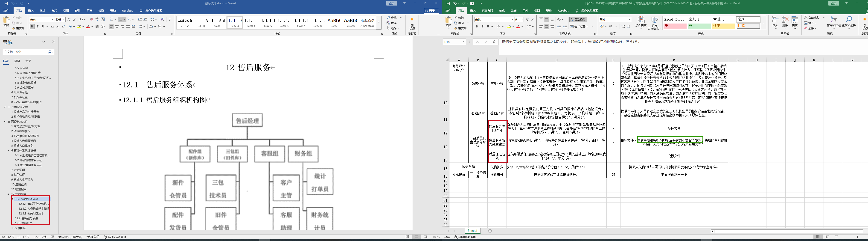Increase font size in Word ribbon
The width and height of the screenshot is (868, 241).
[69, 20]
